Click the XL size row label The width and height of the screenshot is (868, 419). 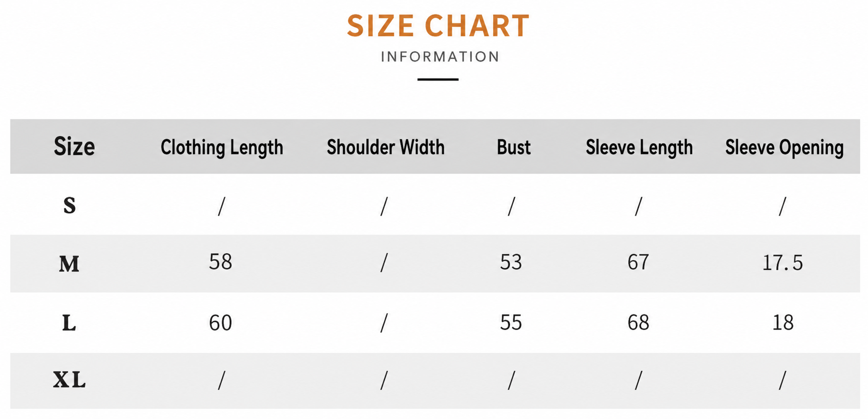point(69,380)
